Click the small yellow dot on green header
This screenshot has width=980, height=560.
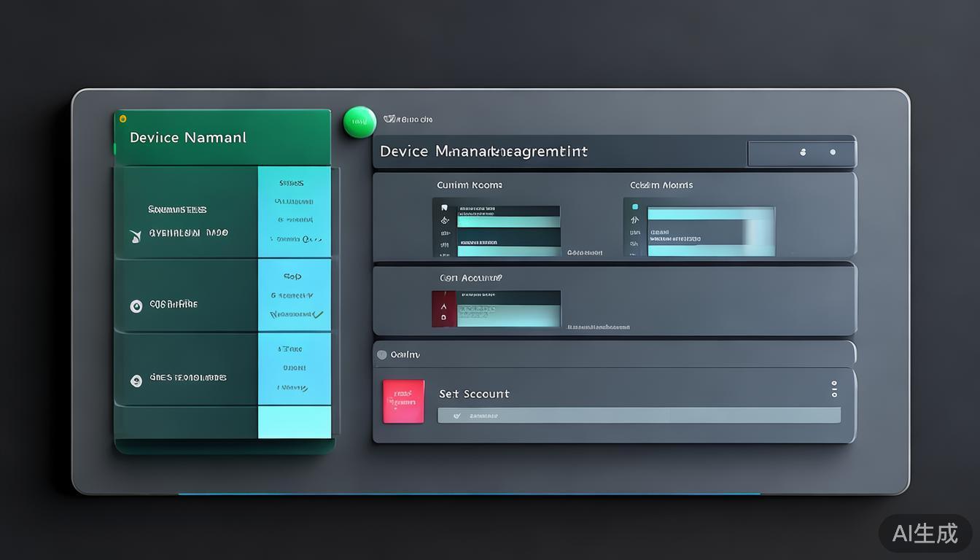coord(122,119)
